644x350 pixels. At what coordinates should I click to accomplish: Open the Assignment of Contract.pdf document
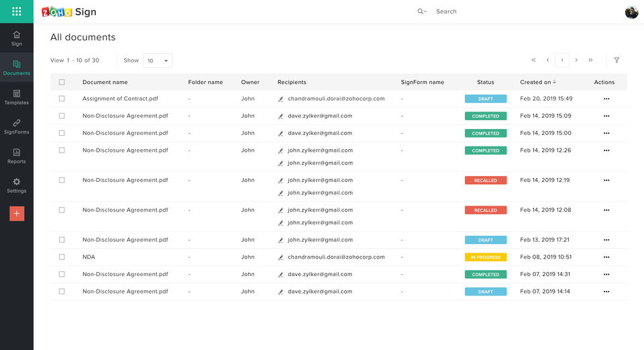click(x=120, y=99)
